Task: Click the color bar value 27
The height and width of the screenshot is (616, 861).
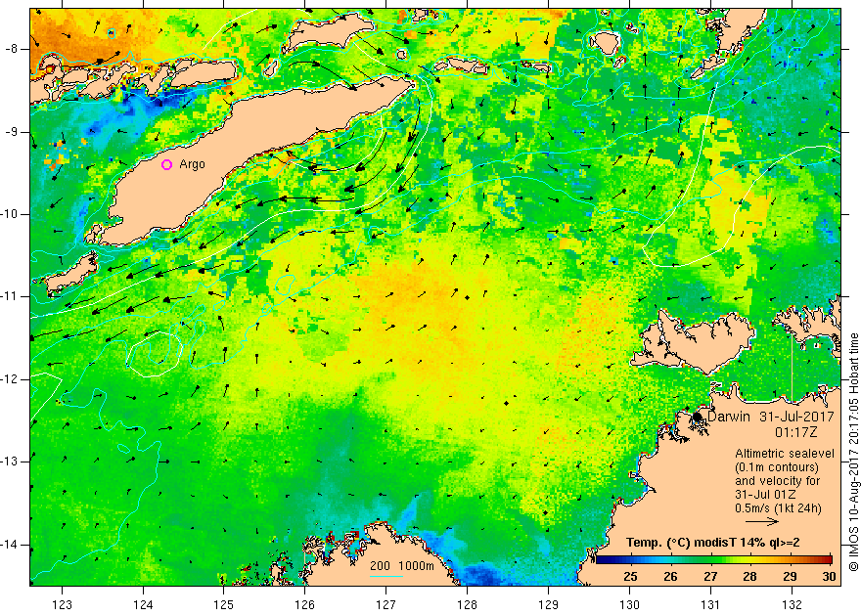Action: (710, 576)
